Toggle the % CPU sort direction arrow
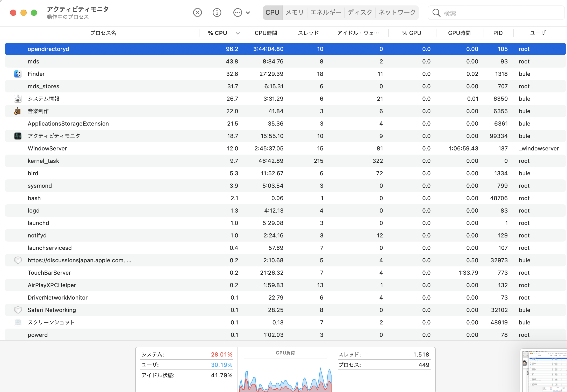This screenshot has height=392, width=567. 238,33
